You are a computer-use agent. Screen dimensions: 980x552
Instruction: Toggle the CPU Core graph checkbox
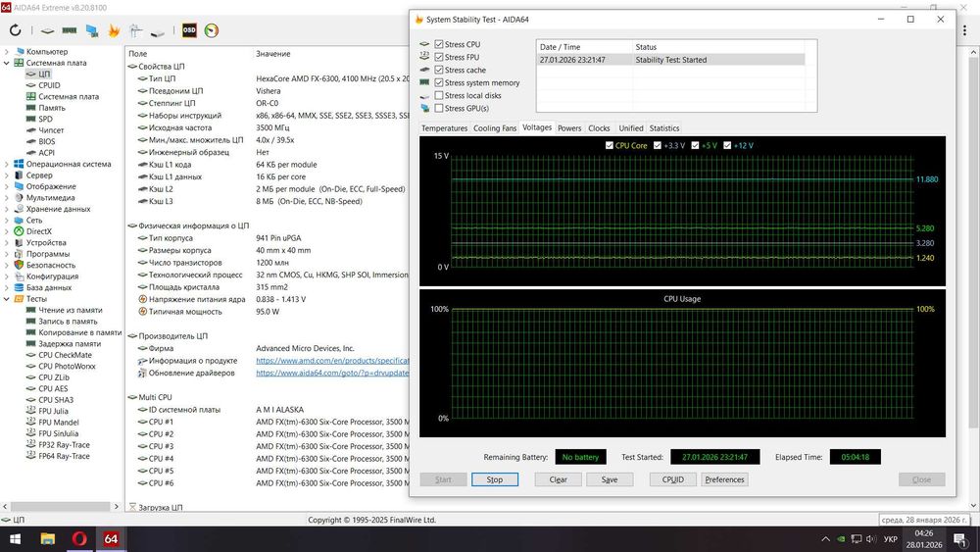(x=610, y=145)
